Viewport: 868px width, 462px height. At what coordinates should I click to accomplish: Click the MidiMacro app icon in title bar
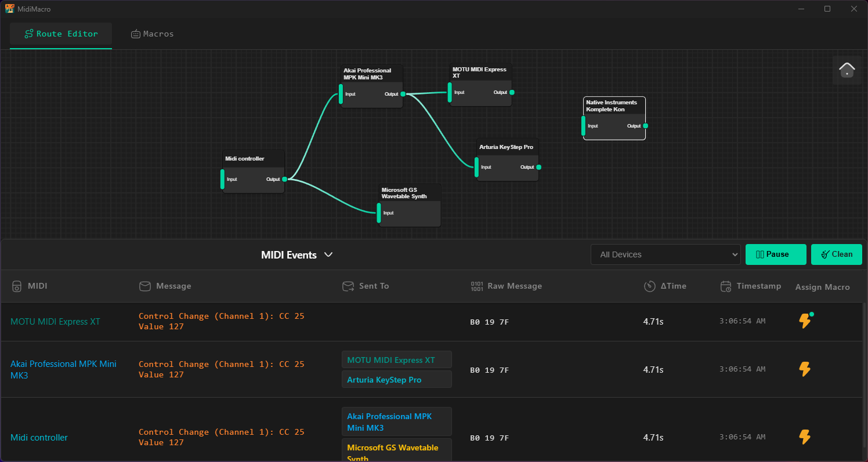click(10, 9)
